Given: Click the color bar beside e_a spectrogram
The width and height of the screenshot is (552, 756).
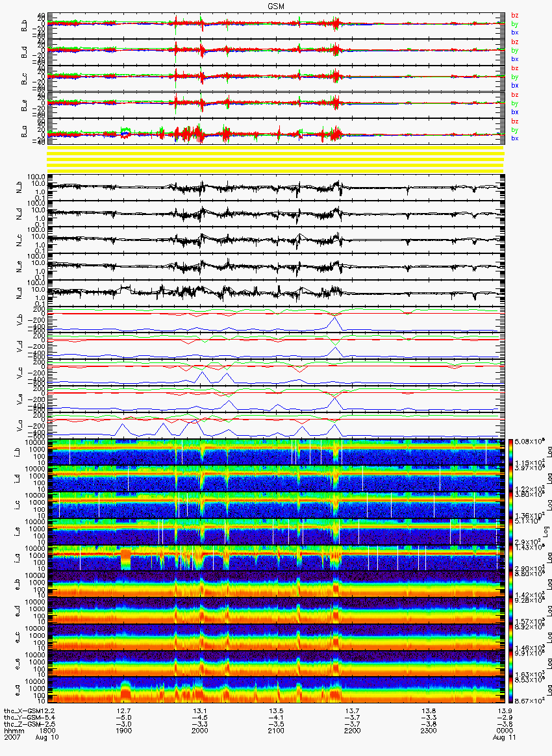Looking at the screenshot, I should pos(510,690).
